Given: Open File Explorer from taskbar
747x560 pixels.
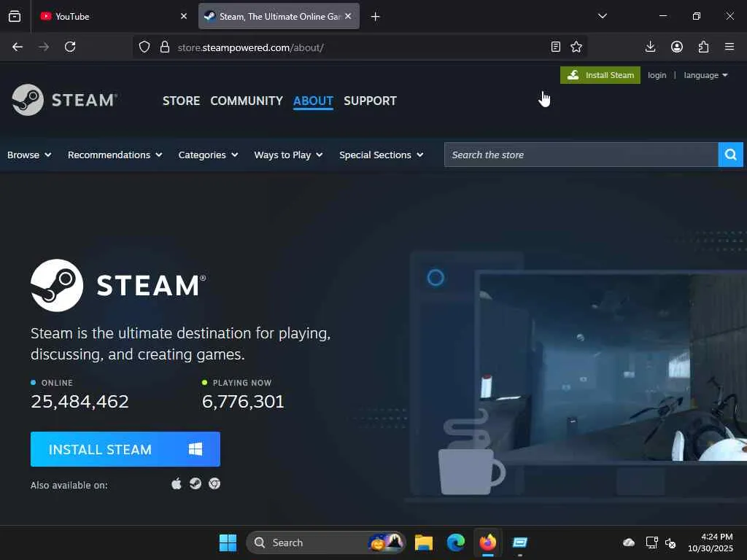Looking at the screenshot, I should [424, 542].
